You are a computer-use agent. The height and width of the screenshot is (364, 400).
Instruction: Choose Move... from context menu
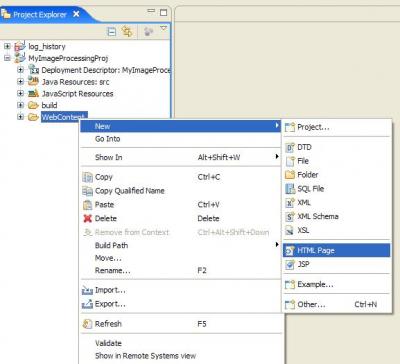[180, 258]
